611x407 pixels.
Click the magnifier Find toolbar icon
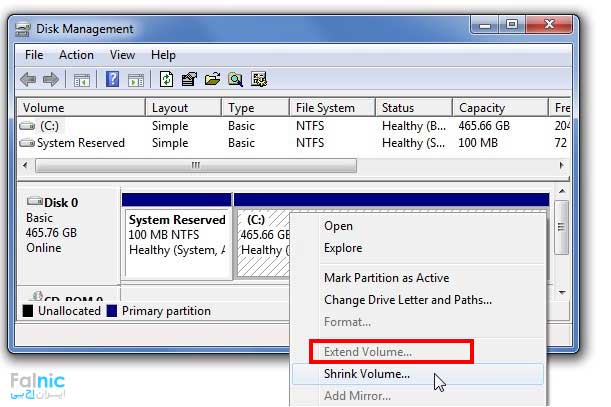coord(236,79)
